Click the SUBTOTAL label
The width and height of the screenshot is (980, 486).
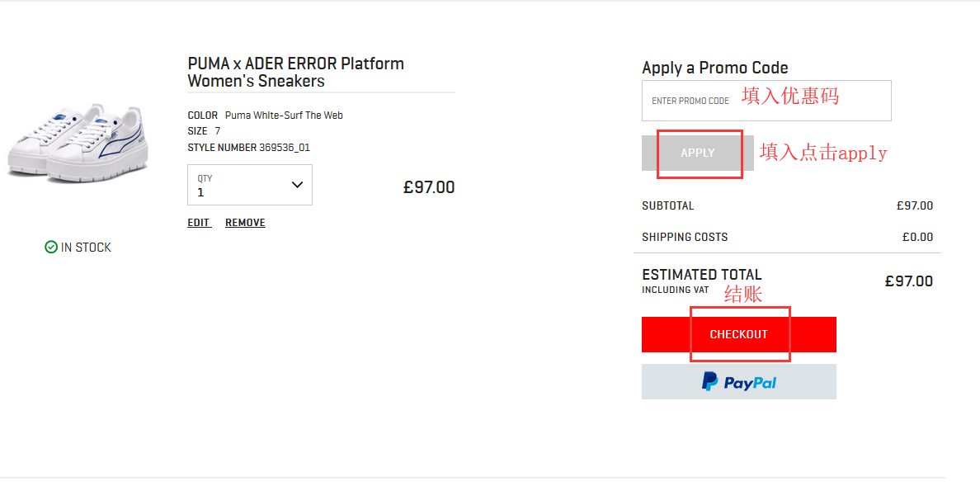[667, 205]
